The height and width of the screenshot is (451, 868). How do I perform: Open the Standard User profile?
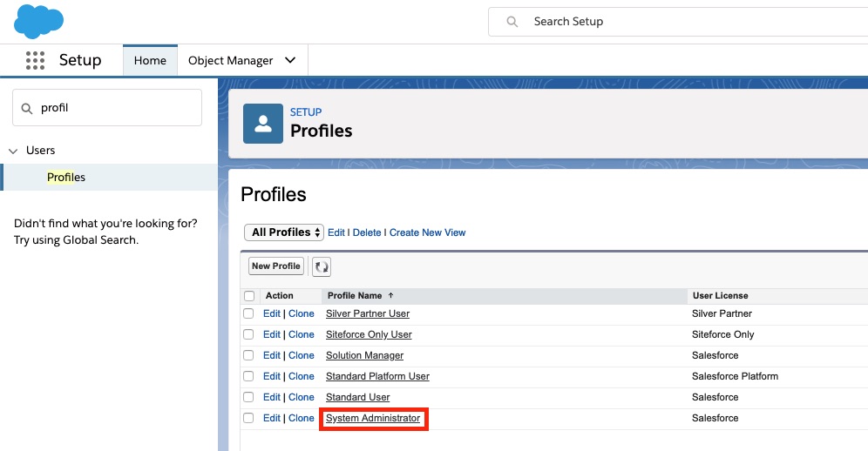pos(357,397)
